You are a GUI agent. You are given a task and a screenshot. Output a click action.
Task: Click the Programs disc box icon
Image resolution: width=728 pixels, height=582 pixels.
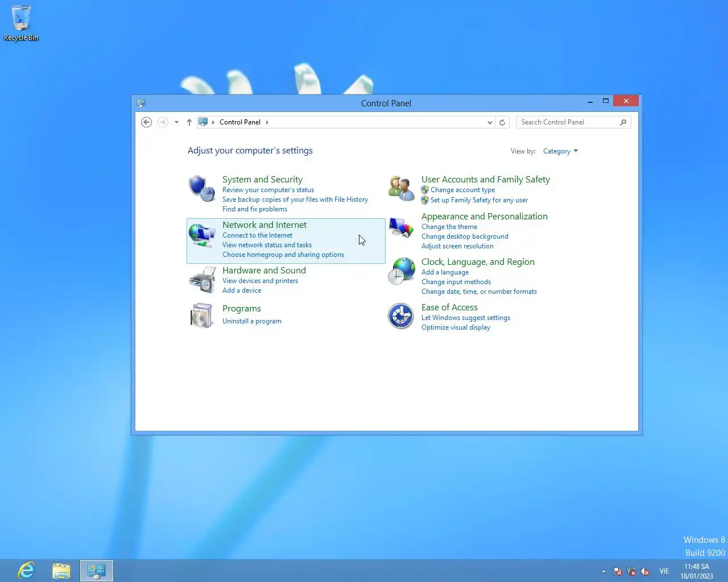[202, 316]
